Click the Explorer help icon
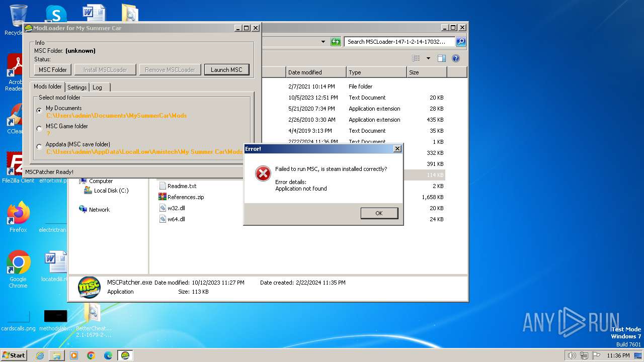This screenshot has height=362, width=644. point(455,58)
